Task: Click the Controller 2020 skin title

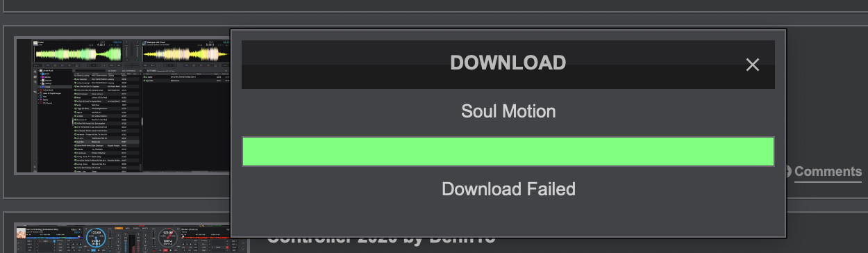Action: coord(382,238)
